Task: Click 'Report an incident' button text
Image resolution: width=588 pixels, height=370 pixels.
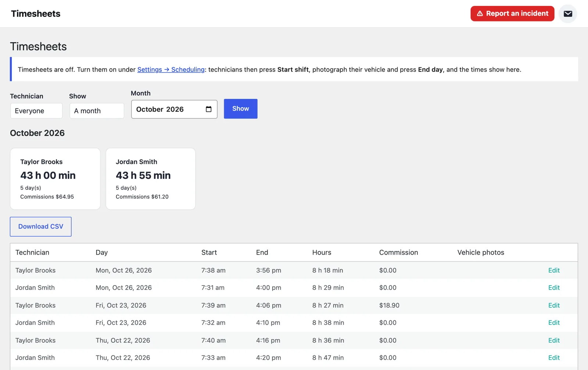Action: [x=517, y=14]
